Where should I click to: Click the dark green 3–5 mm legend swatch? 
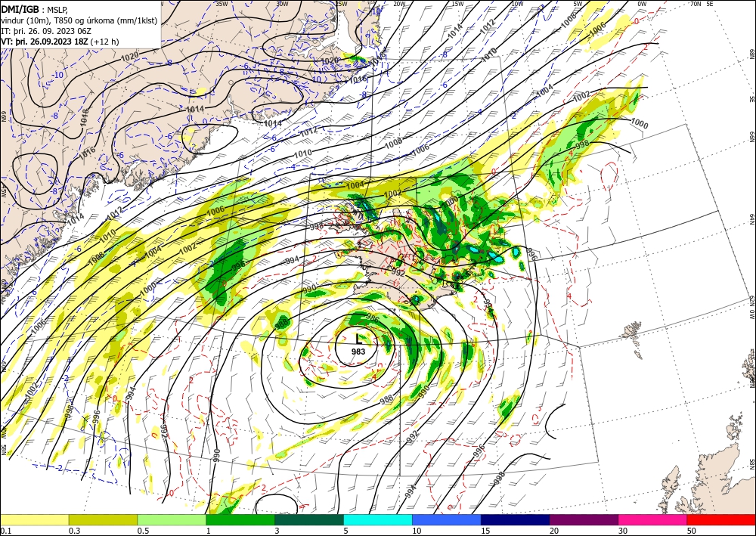coord(309,519)
